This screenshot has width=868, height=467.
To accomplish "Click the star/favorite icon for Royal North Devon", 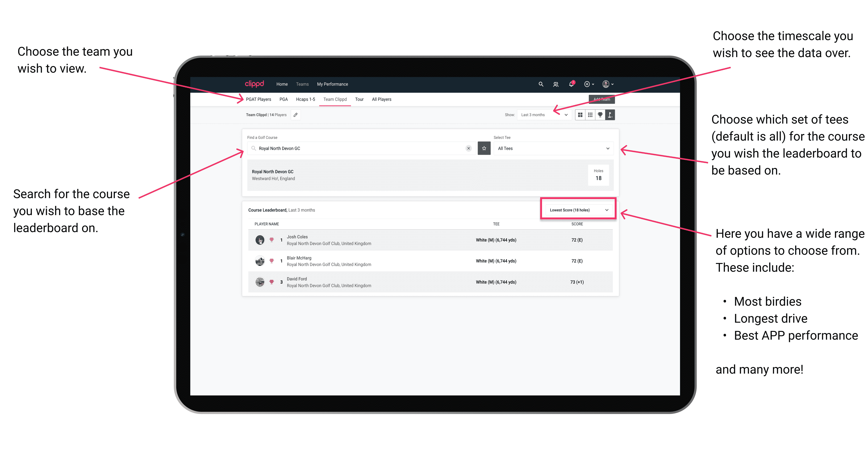I will click(484, 148).
